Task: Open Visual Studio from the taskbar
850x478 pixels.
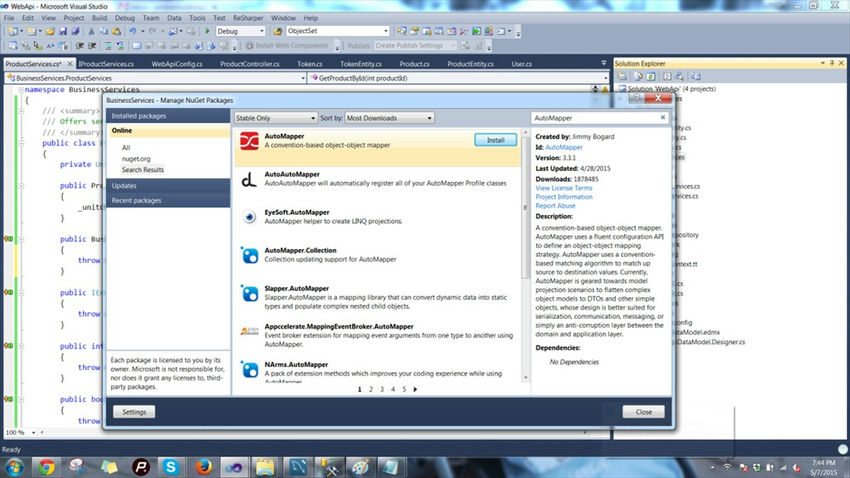Action: click(234, 467)
